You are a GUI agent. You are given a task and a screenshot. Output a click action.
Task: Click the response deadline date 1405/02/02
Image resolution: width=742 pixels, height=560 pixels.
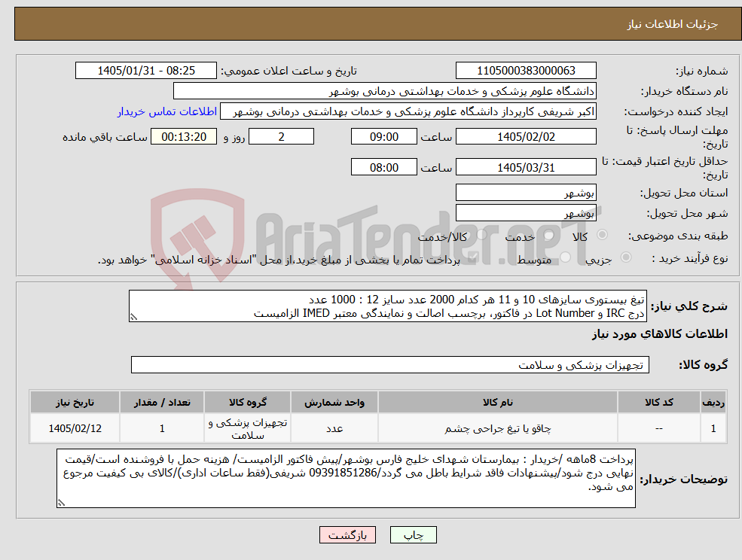(x=526, y=137)
